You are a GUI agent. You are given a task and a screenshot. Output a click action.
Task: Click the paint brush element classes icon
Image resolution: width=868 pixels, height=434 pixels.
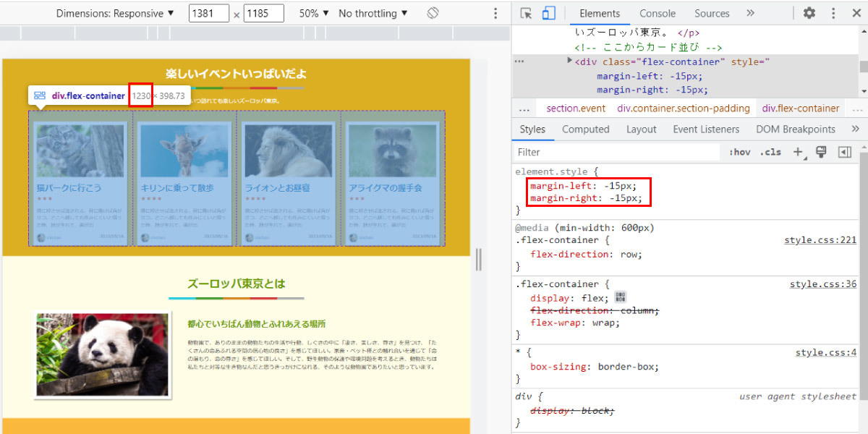[x=821, y=152]
